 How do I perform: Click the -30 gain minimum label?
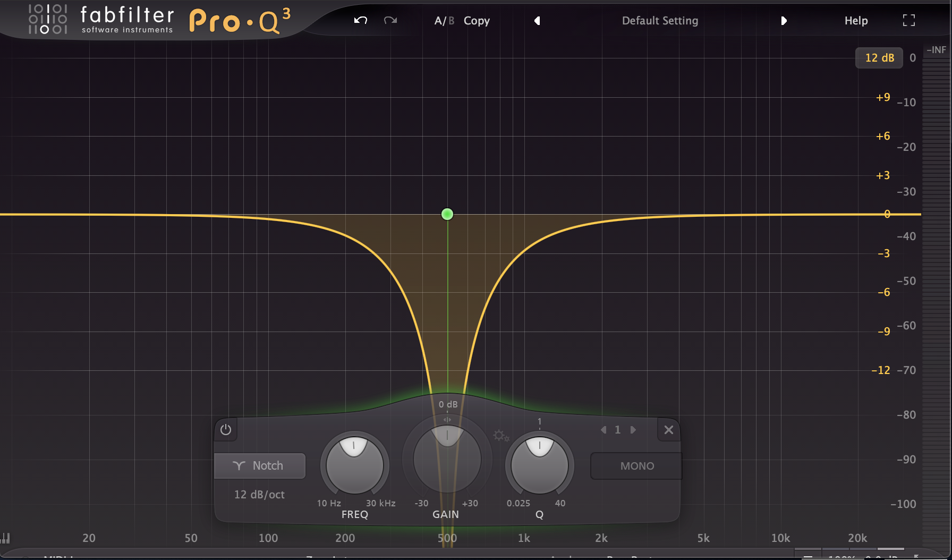[421, 503]
